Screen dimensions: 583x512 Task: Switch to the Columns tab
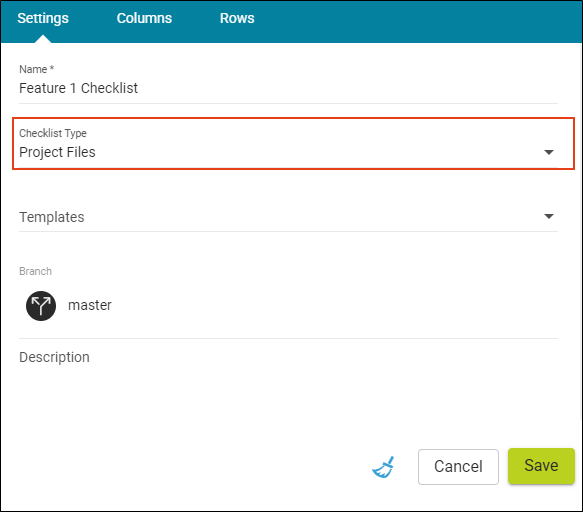(144, 18)
